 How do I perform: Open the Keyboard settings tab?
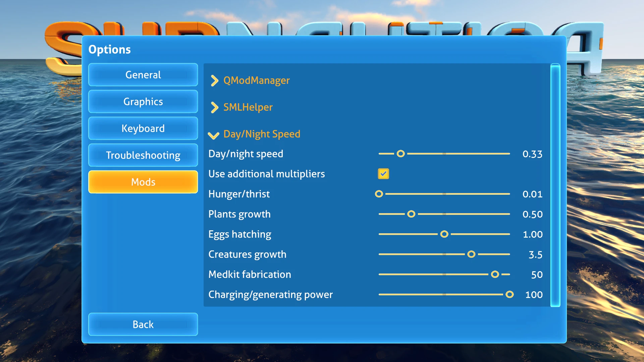[143, 128]
